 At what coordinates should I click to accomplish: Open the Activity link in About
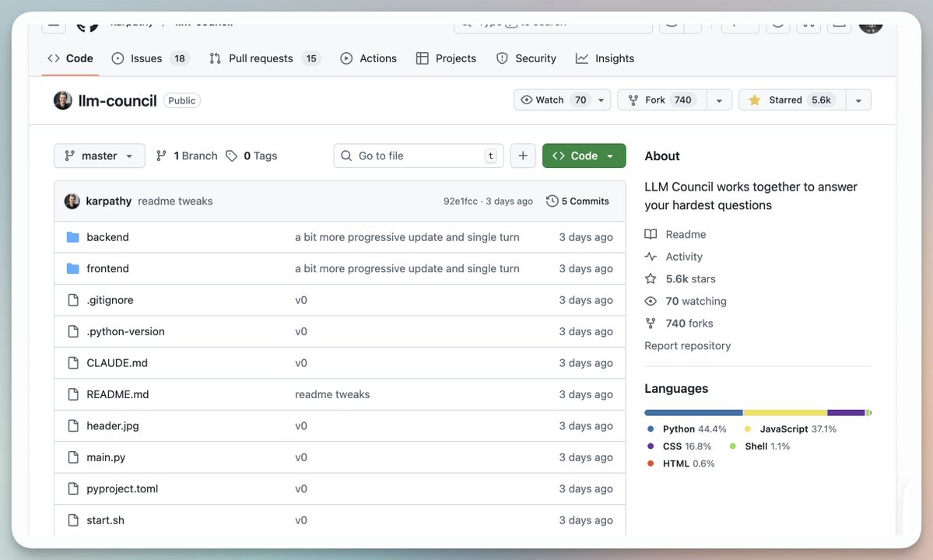coord(674,257)
